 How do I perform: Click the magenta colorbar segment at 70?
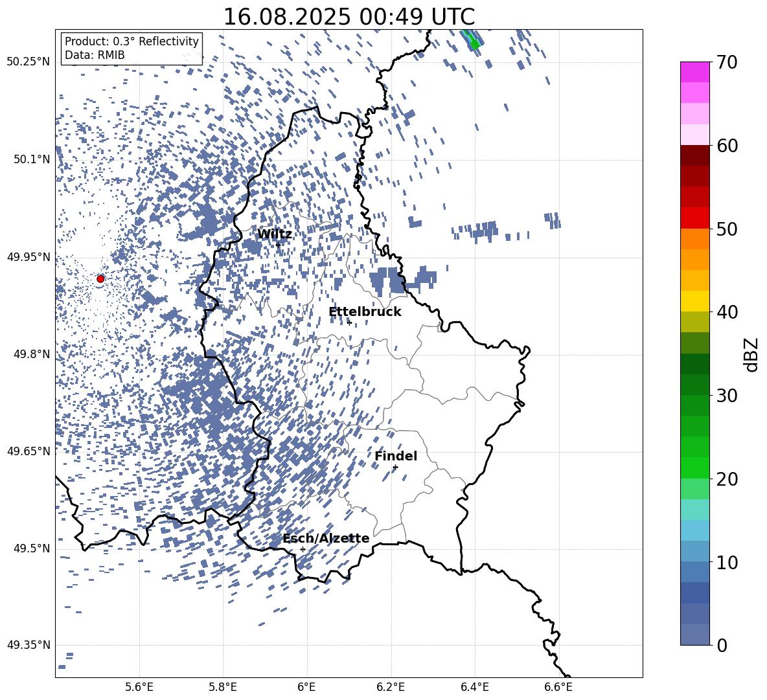pos(694,72)
